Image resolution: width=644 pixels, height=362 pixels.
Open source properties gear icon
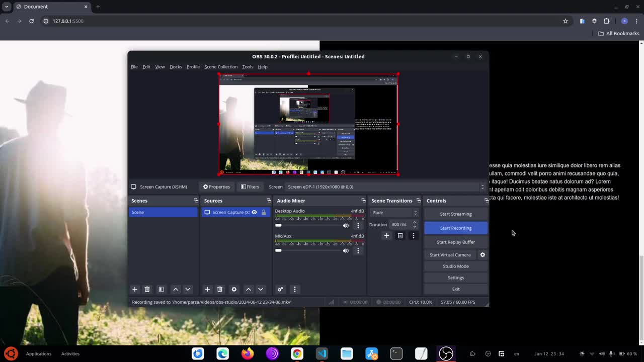234,289
